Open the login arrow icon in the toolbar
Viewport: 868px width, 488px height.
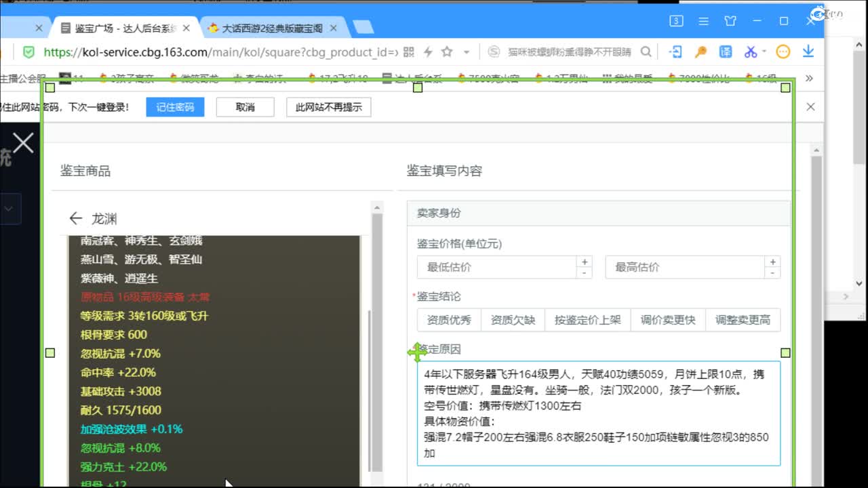pos(675,52)
